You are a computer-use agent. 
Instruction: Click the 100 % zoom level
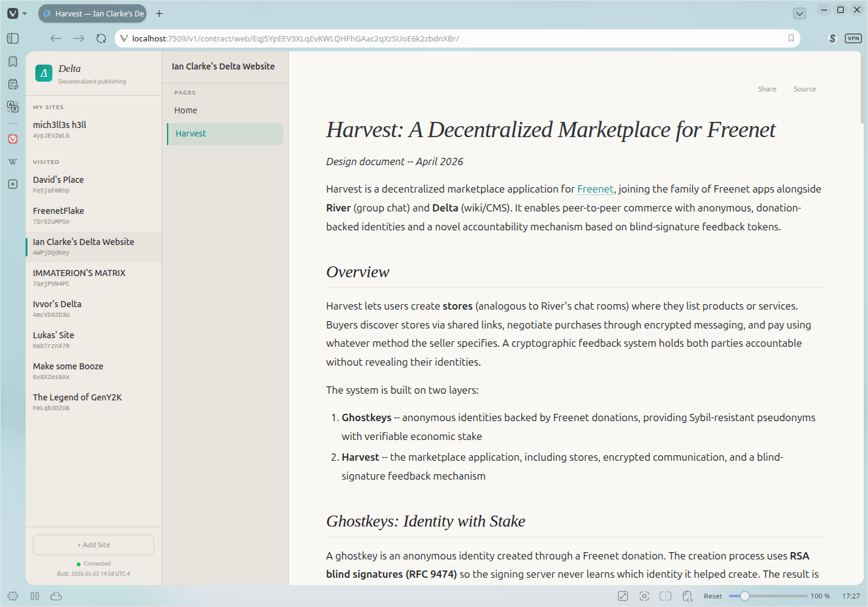click(x=820, y=596)
